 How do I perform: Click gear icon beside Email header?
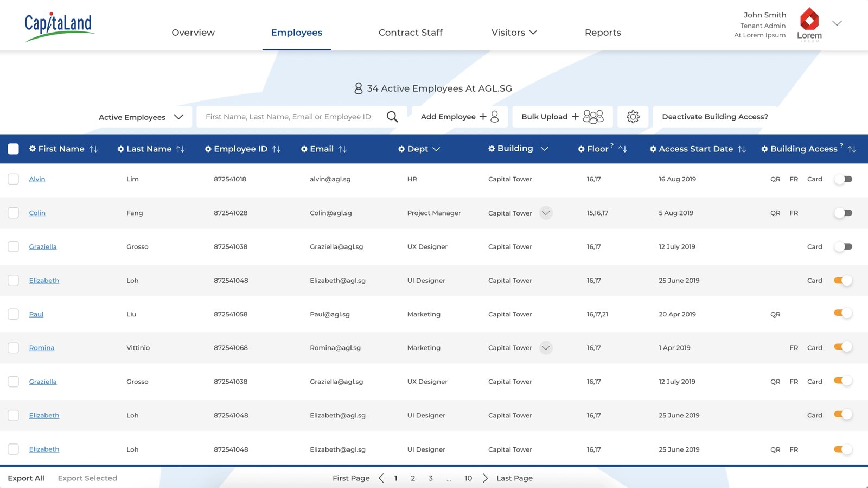[x=304, y=149]
